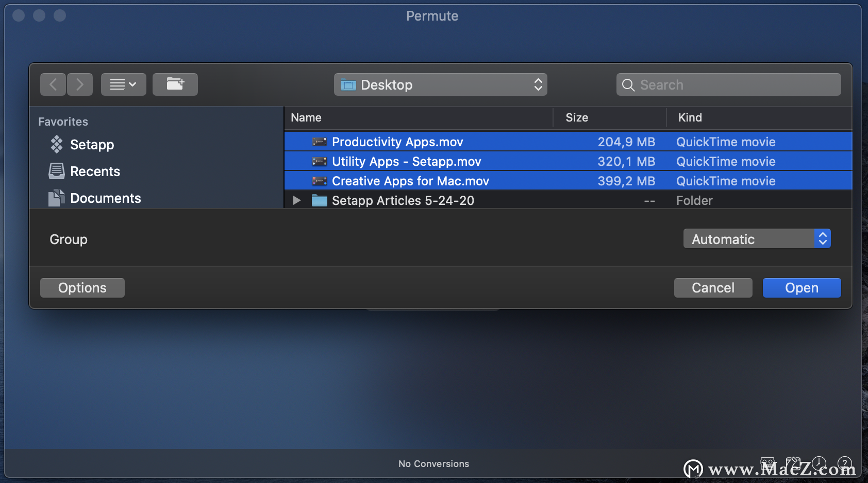Click the device presets icon in Permute status bar
The width and height of the screenshot is (868, 483).
[x=793, y=463]
